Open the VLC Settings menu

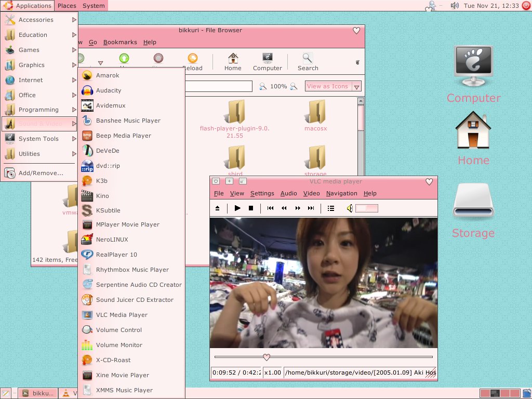(x=262, y=193)
